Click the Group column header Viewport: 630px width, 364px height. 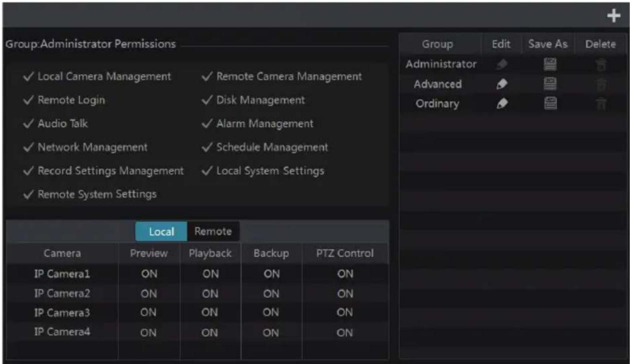coord(437,44)
